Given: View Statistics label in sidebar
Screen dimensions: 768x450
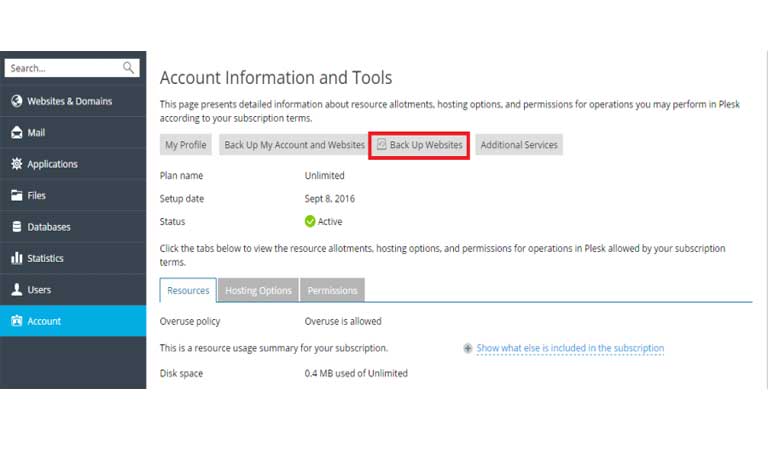Looking at the screenshot, I should (45, 258).
